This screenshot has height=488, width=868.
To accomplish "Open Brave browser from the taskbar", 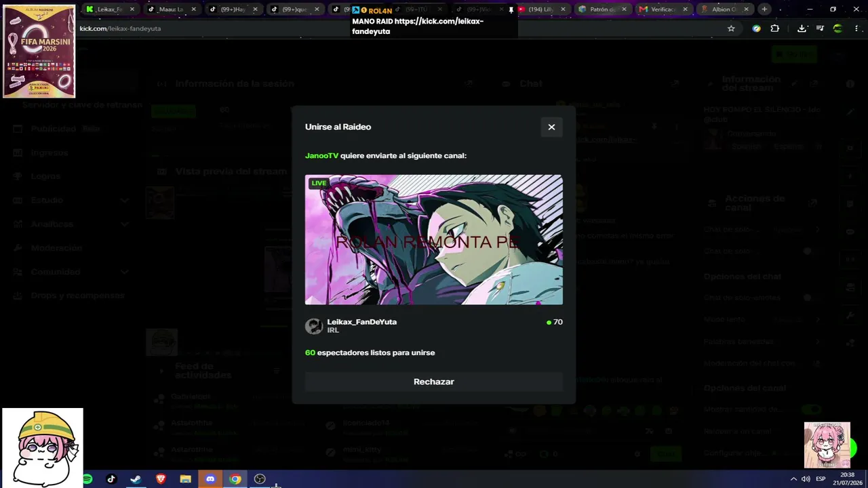I will pyautogui.click(x=161, y=479).
